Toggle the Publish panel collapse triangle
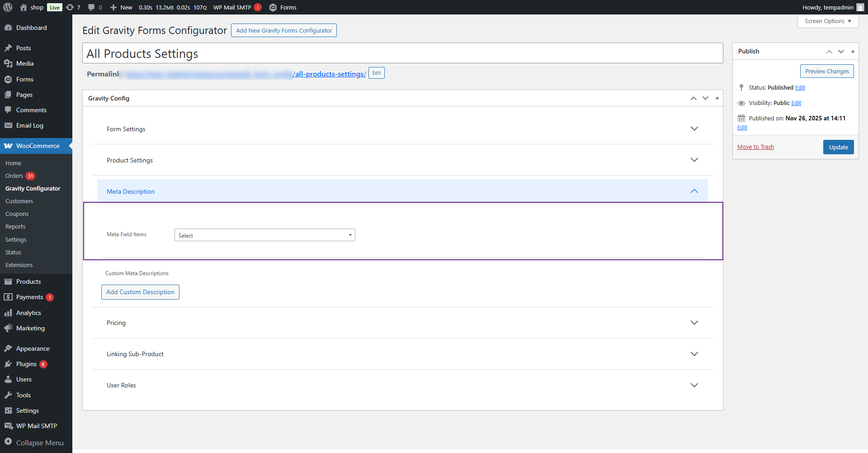Viewport: 868px width, 453px height. click(853, 51)
